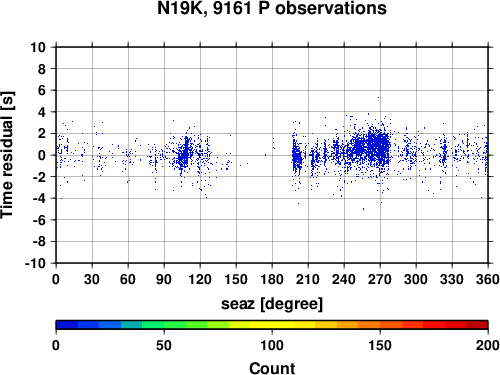Image resolution: width=500 pixels, height=375 pixels.
Task: Click the x-axis tick label 360
Action: (x=488, y=279)
